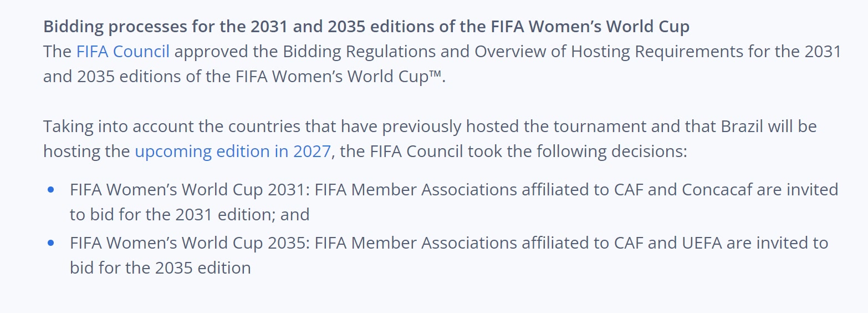Click "FIFA Women's World Cup 2031:" bullet text
This screenshot has width=868, height=313.
point(190,190)
